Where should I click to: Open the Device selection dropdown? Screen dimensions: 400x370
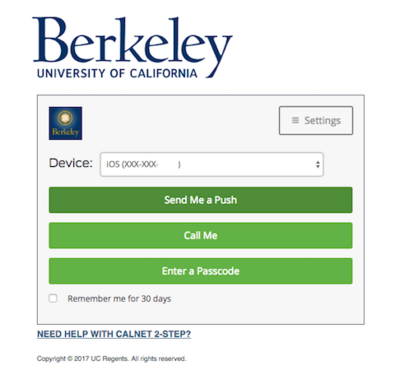(x=212, y=164)
